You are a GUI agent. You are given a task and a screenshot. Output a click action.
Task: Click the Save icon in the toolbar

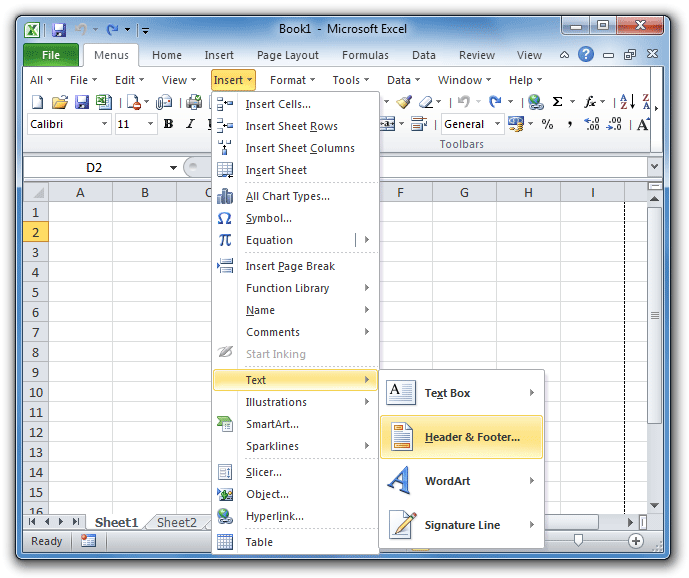tap(82, 102)
